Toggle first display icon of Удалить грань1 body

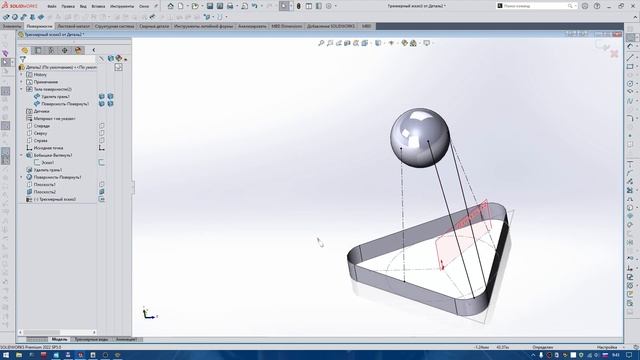pyautogui.click(x=102, y=96)
